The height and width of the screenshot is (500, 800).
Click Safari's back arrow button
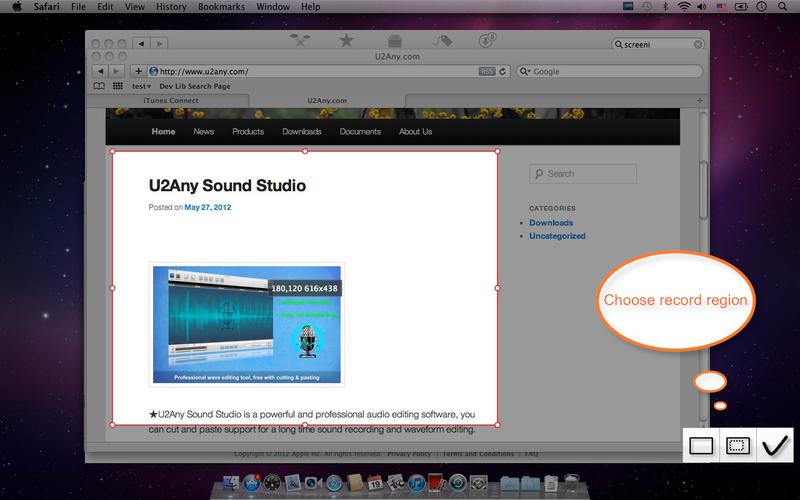coord(101,71)
